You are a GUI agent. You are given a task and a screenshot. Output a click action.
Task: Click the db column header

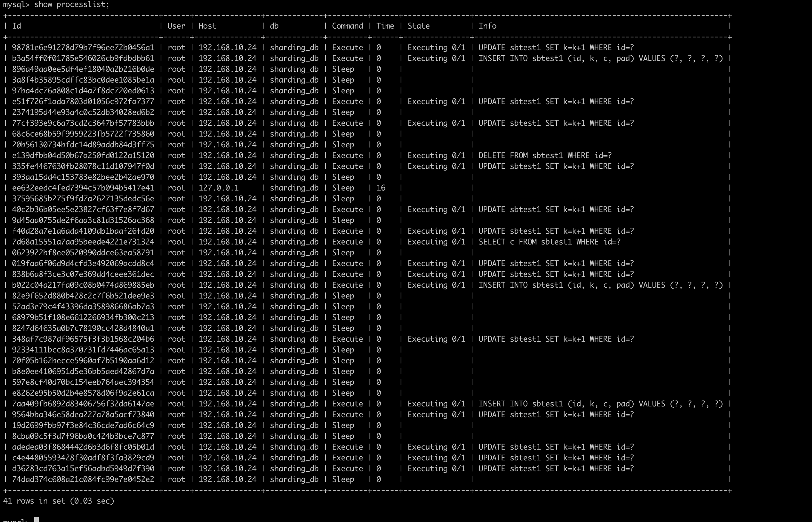274,26
